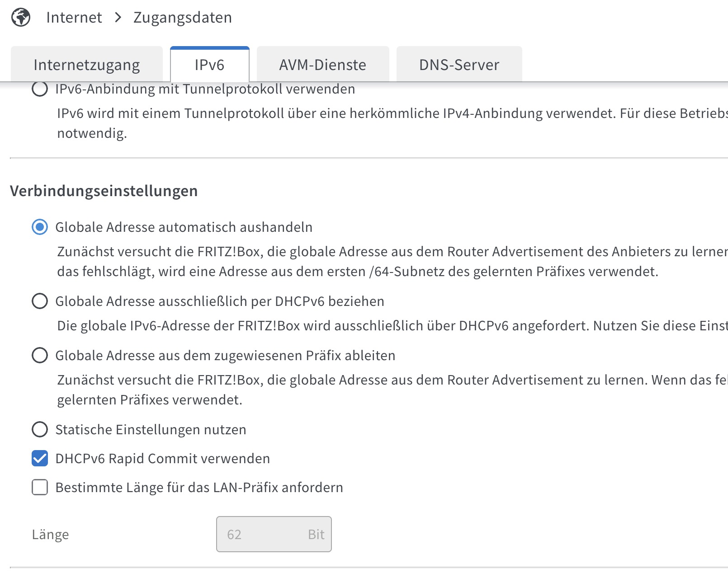Select the IPv6 tab
This screenshot has height=573, width=728.
(x=210, y=64)
